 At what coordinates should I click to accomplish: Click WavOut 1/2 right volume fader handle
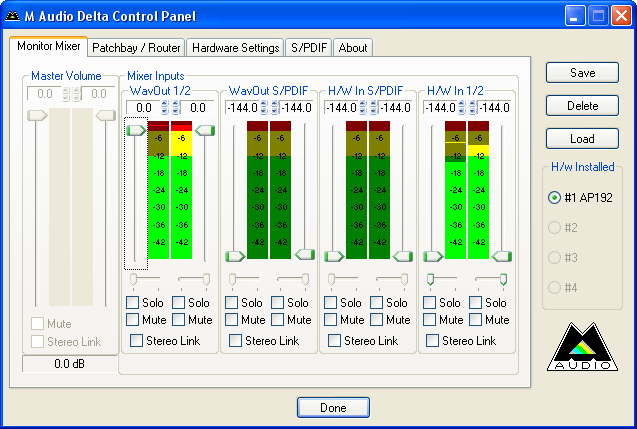tap(205, 130)
